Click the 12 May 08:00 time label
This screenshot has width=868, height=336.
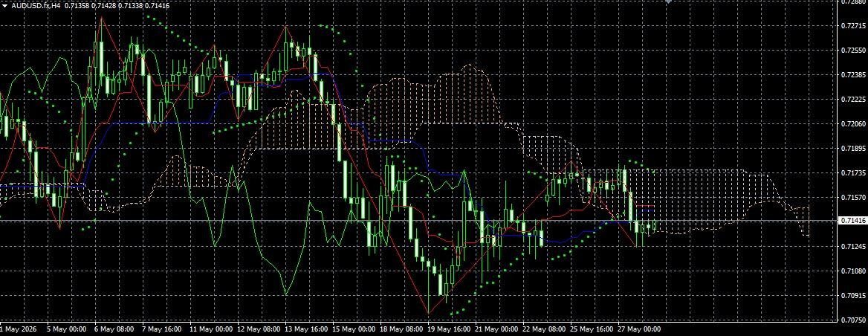tap(259, 329)
